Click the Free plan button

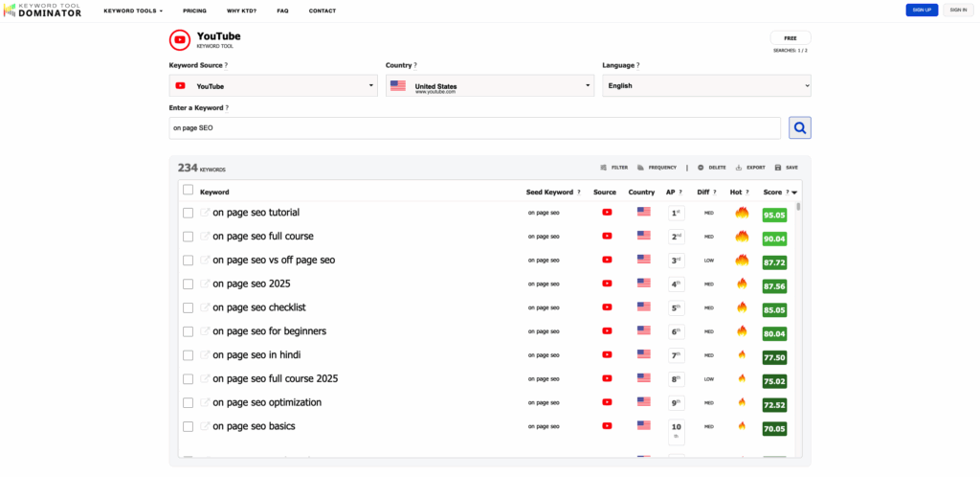coord(791,38)
